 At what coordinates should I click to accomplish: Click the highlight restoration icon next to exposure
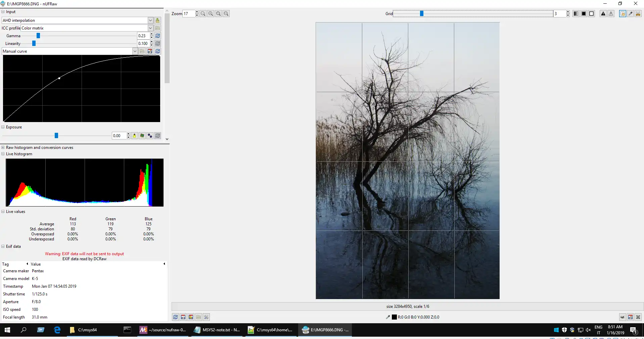pyautogui.click(x=142, y=136)
